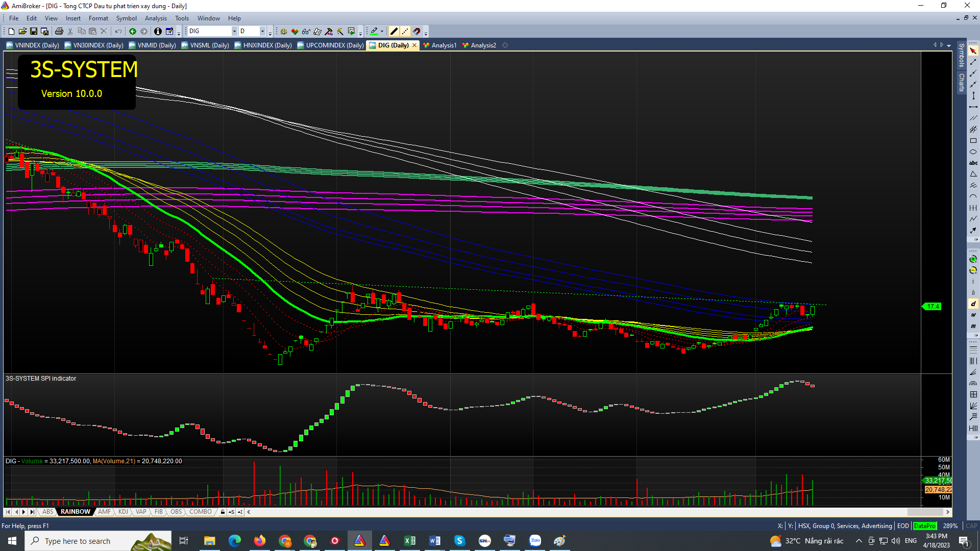
Task: Open the DIG symbol dropdown
Action: point(234,32)
